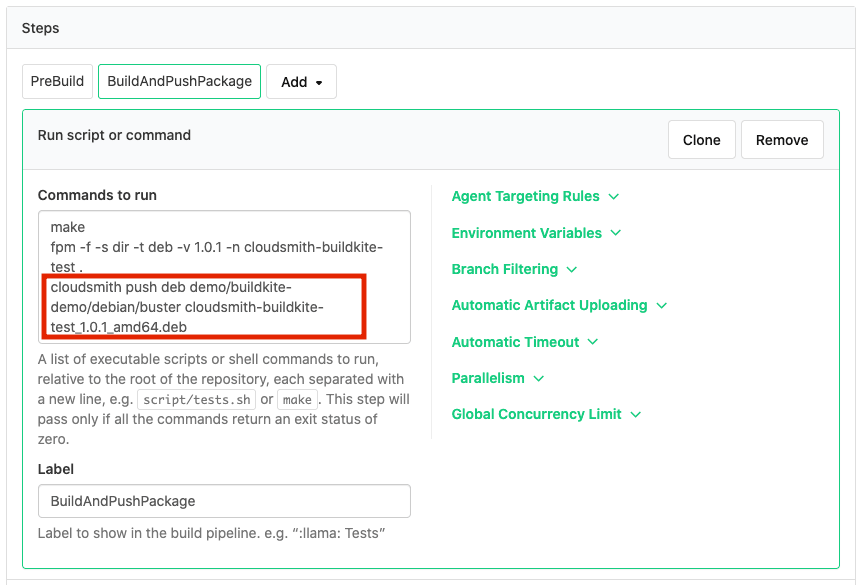Click the Global Concurrency Limit chevron

(636, 415)
